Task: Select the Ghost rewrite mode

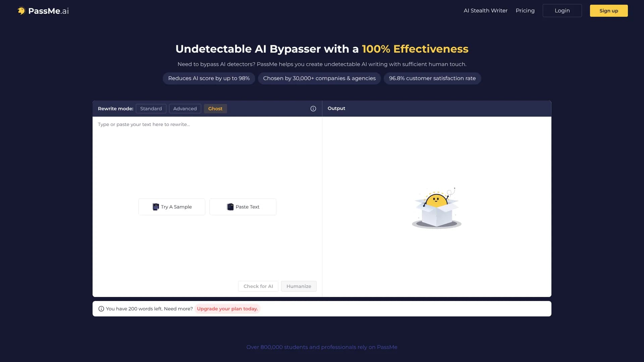Action: click(215, 108)
